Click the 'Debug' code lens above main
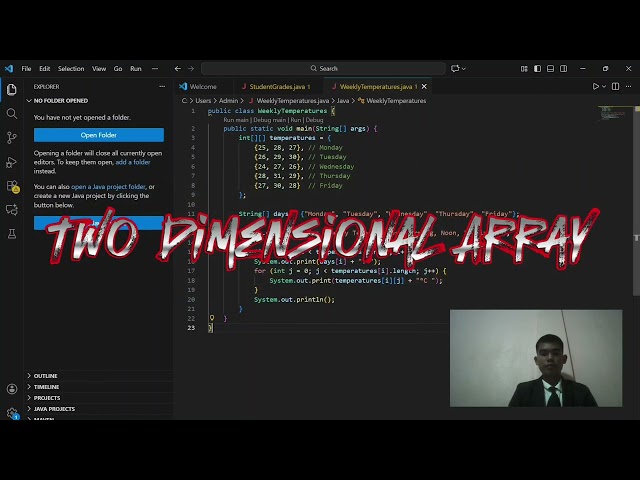Viewport: 640px width, 480px height. pyautogui.click(x=314, y=120)
